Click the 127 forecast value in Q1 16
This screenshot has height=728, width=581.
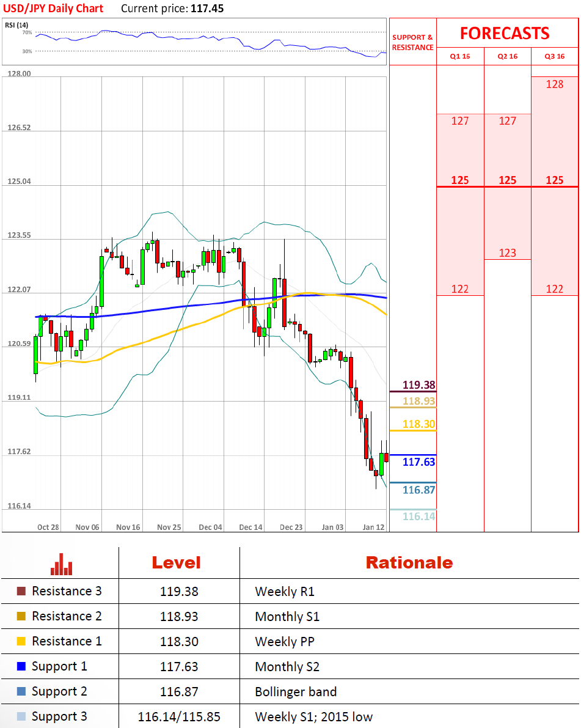460,120
